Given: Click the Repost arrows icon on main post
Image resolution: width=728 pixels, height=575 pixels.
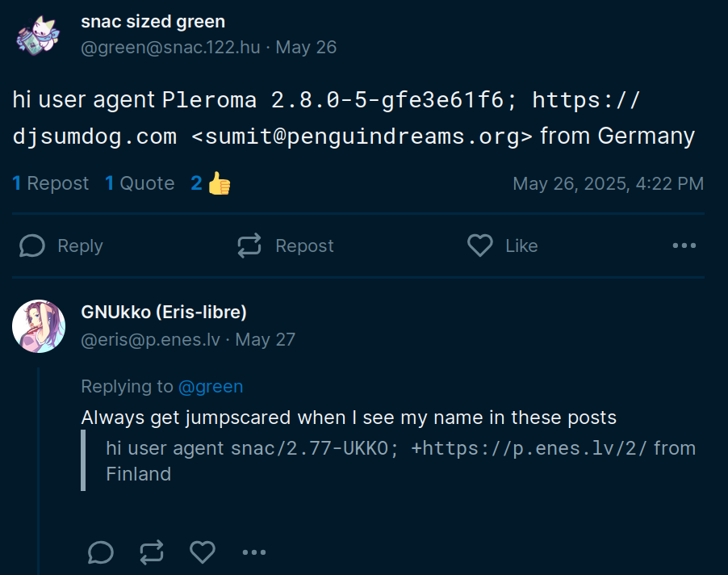Looking at the screenshot, I should pos(249,246).
